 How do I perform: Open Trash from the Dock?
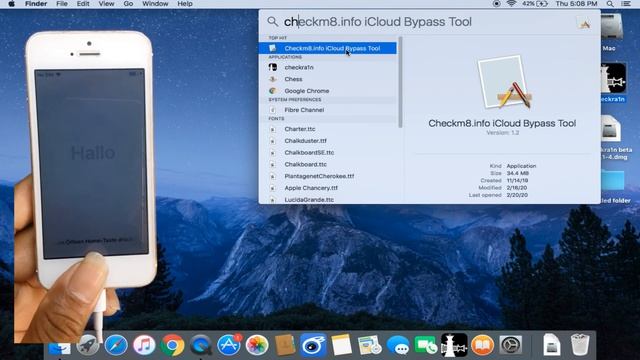click(x=580, y=345)
